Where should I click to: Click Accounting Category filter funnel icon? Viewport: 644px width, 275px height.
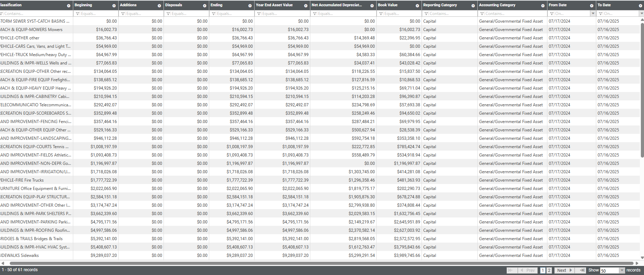point(482,14)
